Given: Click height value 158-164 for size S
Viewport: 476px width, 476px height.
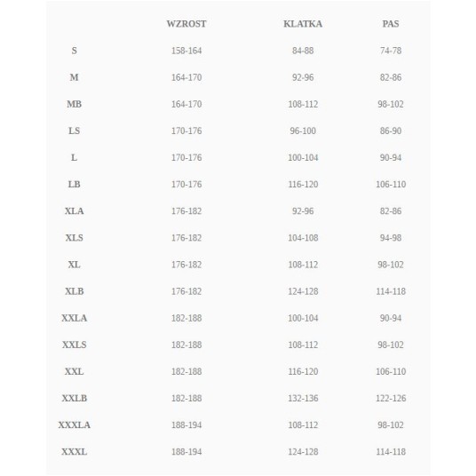Looking at the screenshot, I should (x=186, y=51).
